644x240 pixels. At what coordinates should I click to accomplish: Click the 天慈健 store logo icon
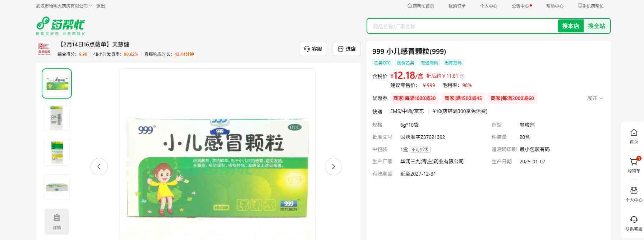point(45,49)
